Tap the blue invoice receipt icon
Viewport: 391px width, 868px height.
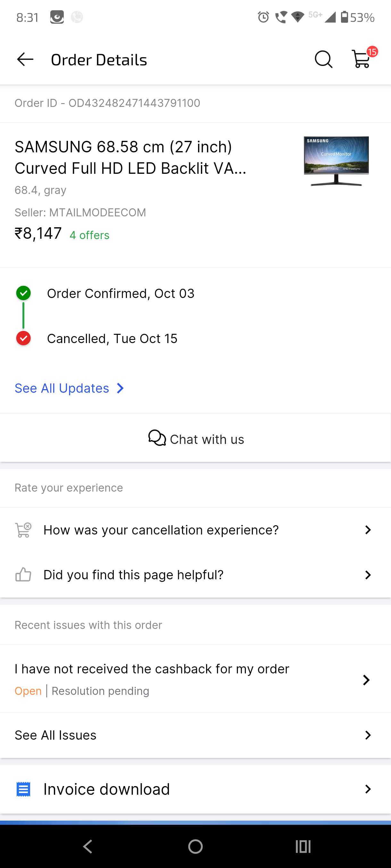pyautogui.click(x=23, y=789)
